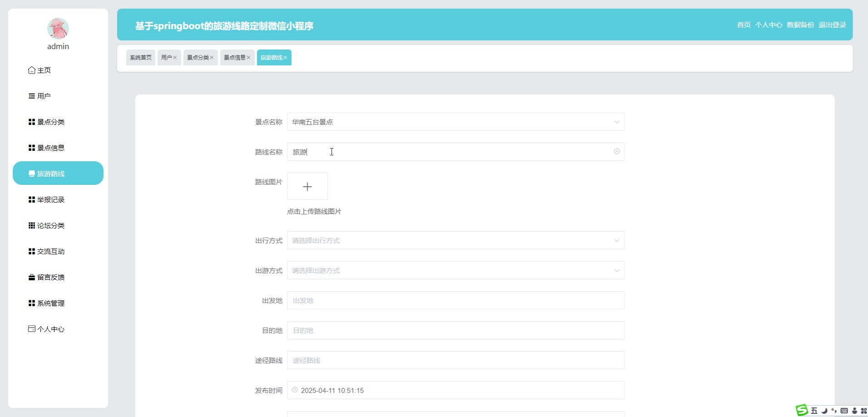Click the card icon beside 个人中心 in sidebar
The width and height of the screenshot is (868, 417).
coord(32,329)
